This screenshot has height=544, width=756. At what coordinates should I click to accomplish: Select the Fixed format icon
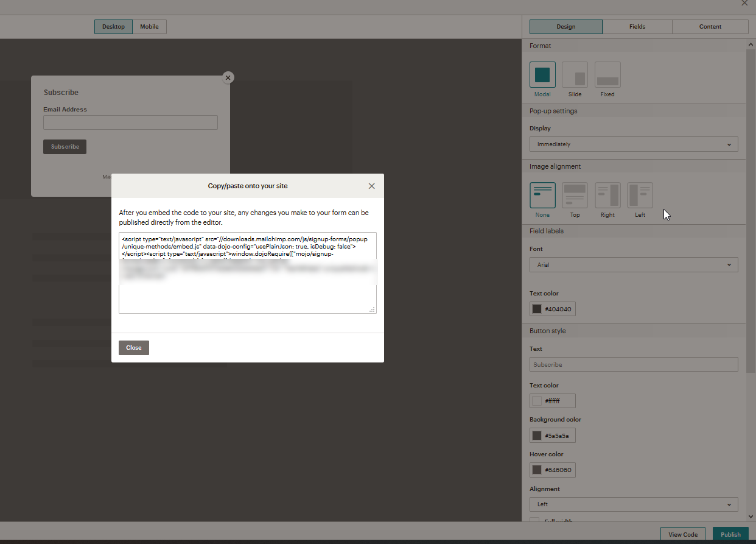[x=607, y=74]
